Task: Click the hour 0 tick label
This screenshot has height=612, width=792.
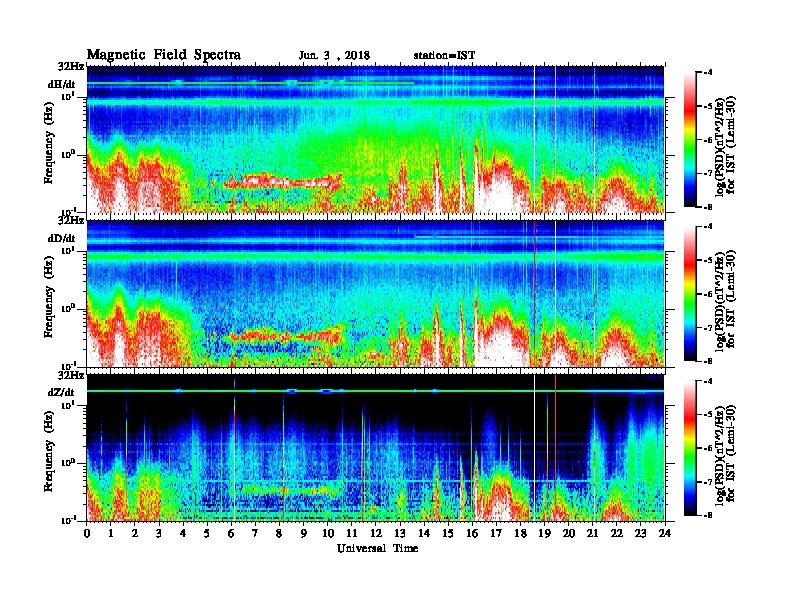Action: pos(87,533)
